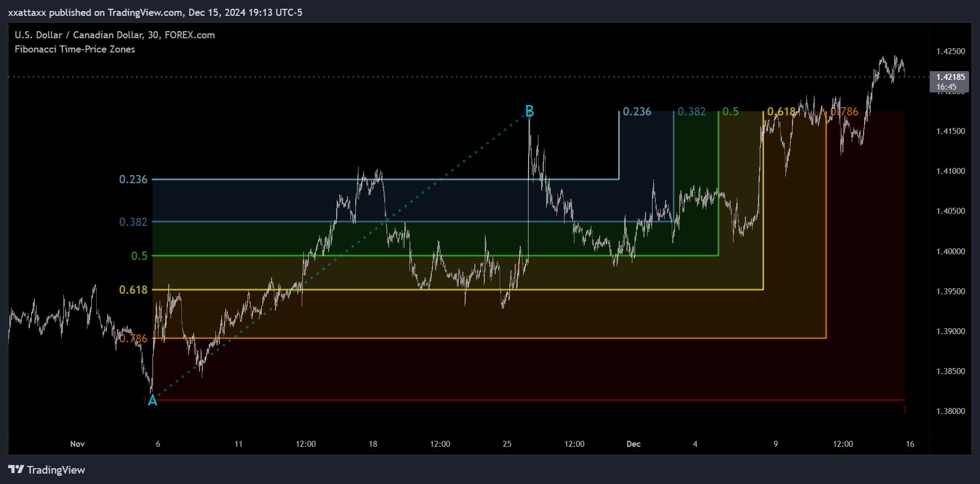Screen dimensions: 980x484
Task: Click the 1.41000 price axis label
Action: (950, 171)
